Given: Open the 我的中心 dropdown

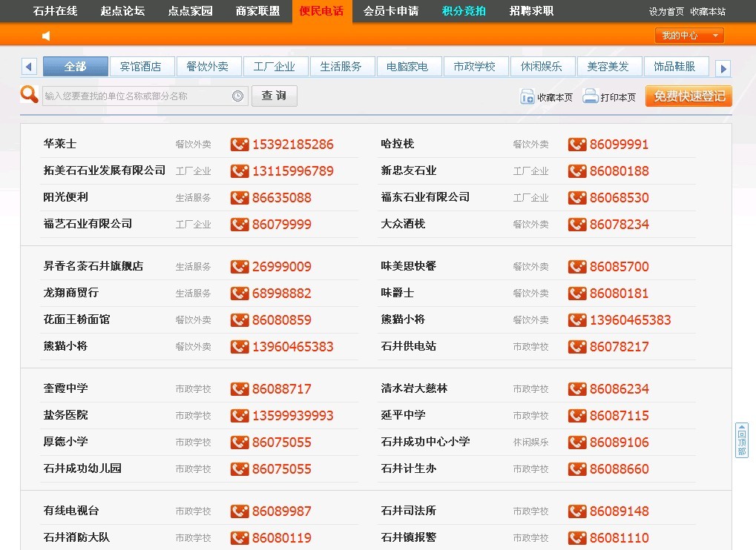Looking at the screenshot, I should [688, 36].
